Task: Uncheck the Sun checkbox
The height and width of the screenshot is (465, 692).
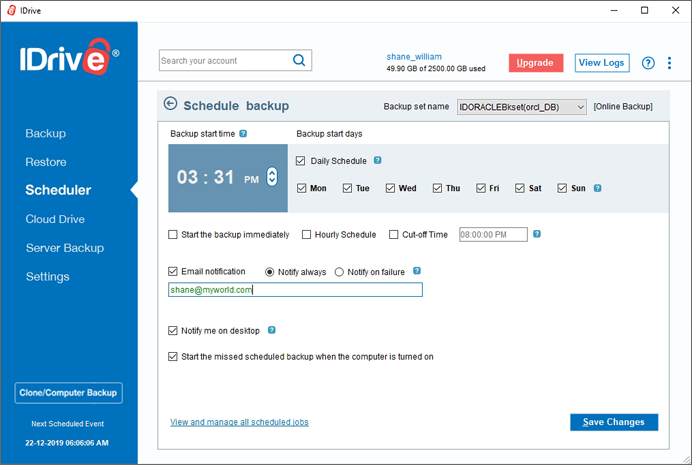Action: pyautogui.click(x=562, y=188)
